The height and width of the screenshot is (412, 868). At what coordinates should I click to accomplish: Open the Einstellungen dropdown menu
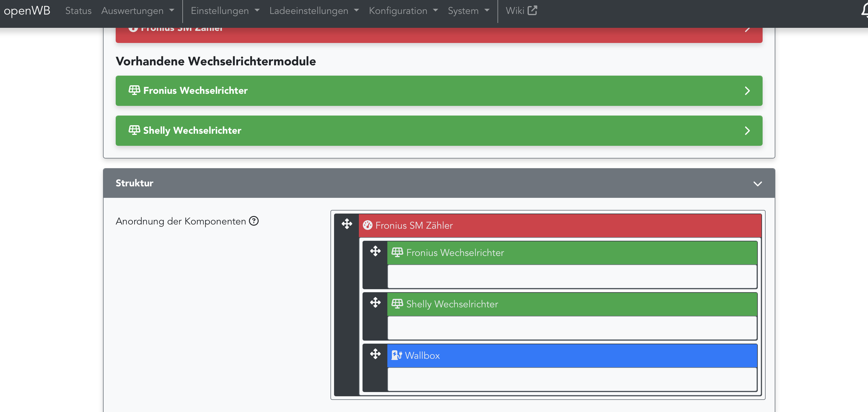pyautogui.click(x=225, y=11)
